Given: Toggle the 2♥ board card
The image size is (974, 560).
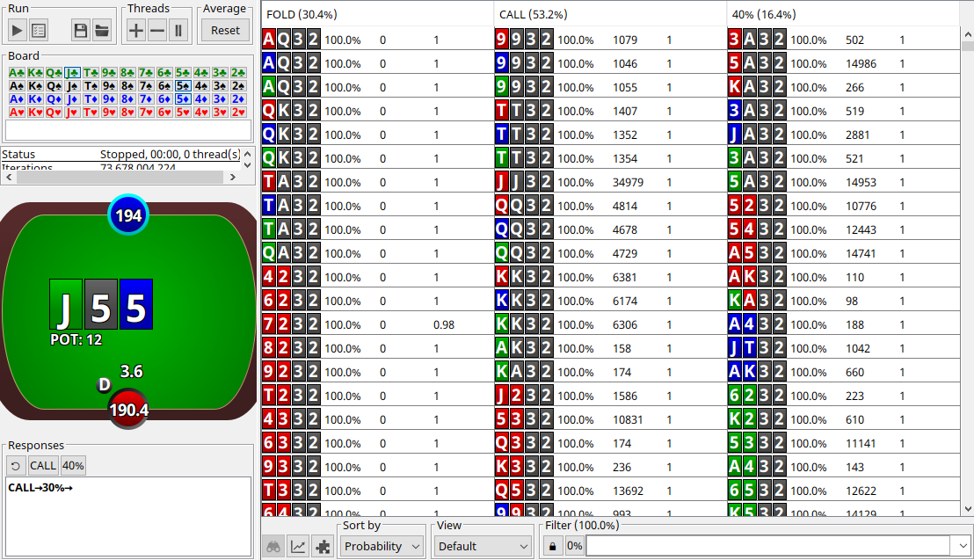Looking at the screenshot, I should pos(238,113).
